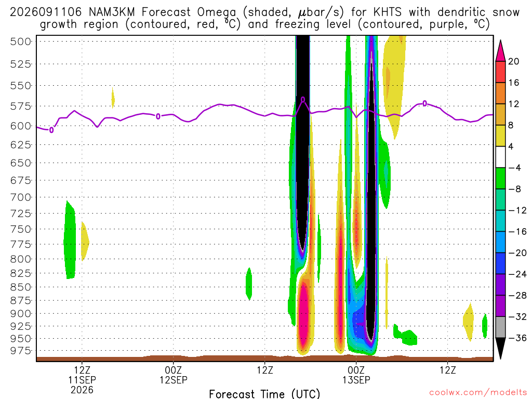Click the green -4 to -8 colorbar segment
Image resolution: width=532 pixels, height=399 pixels.
click(x=500, y=178)
